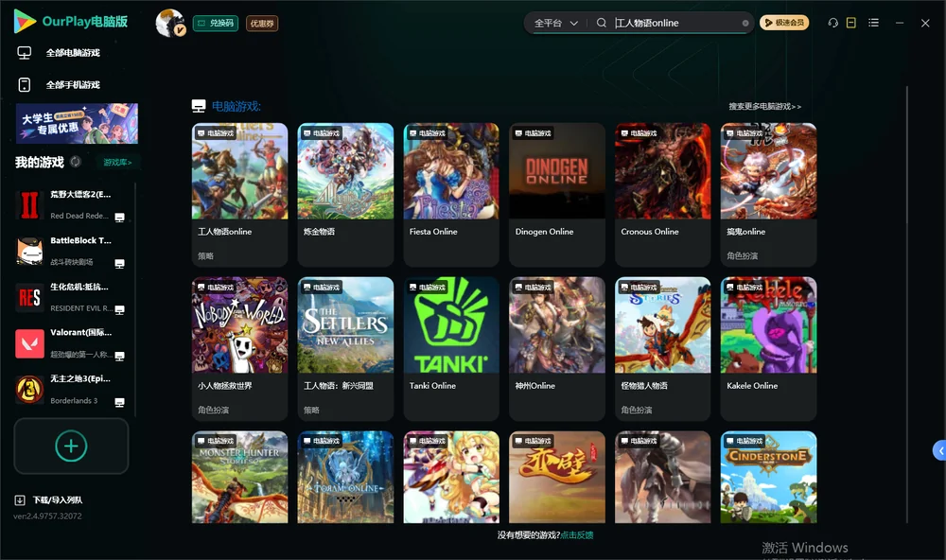
Task: Refresh the 我的游戏 list
Action: point(76,162)
